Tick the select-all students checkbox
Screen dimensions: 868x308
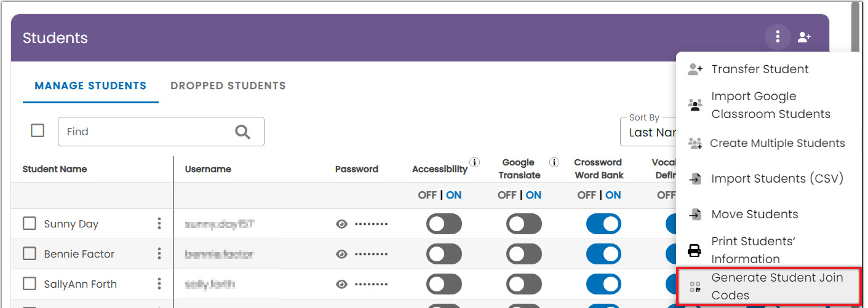click(x=38, y=131)
